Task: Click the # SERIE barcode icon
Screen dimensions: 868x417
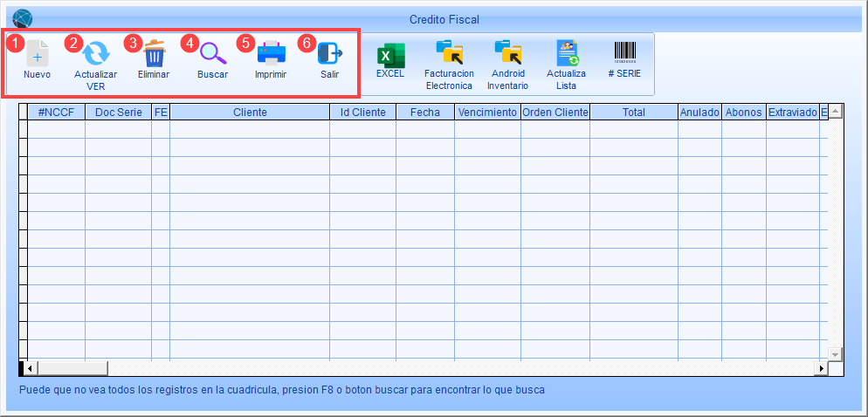Action: click(x=625, y=53)
